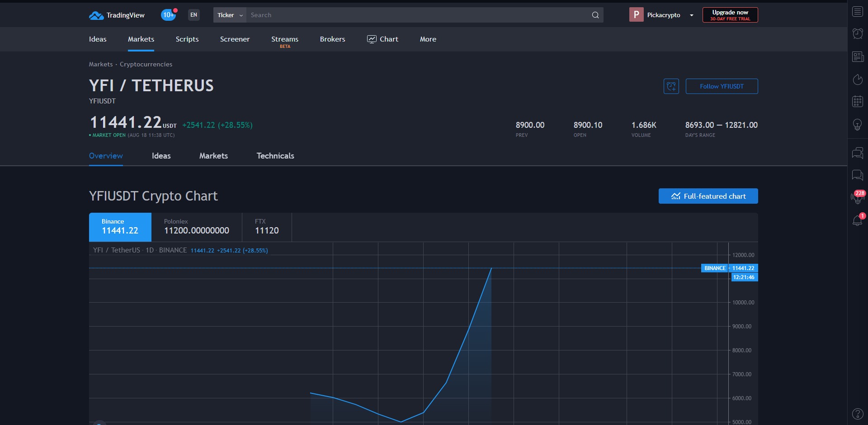Open the Scripts menu
Viewport: 868px width, 425px height.
(187, 39)
